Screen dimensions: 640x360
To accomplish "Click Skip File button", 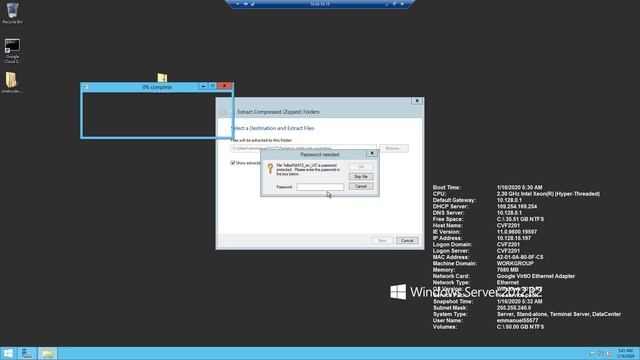I will 361,176.
